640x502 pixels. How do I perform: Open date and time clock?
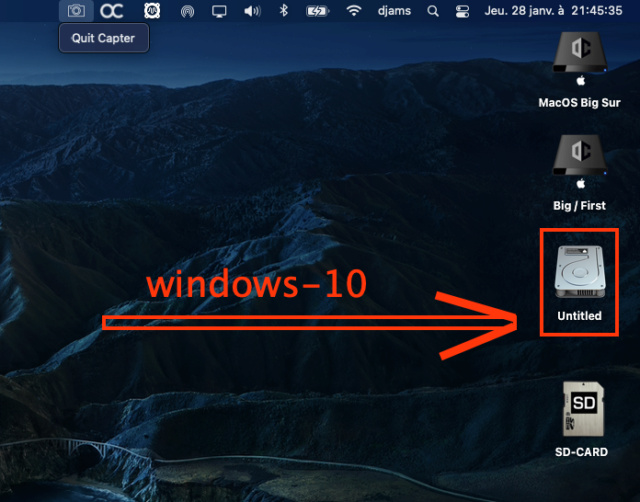[553, 11]
